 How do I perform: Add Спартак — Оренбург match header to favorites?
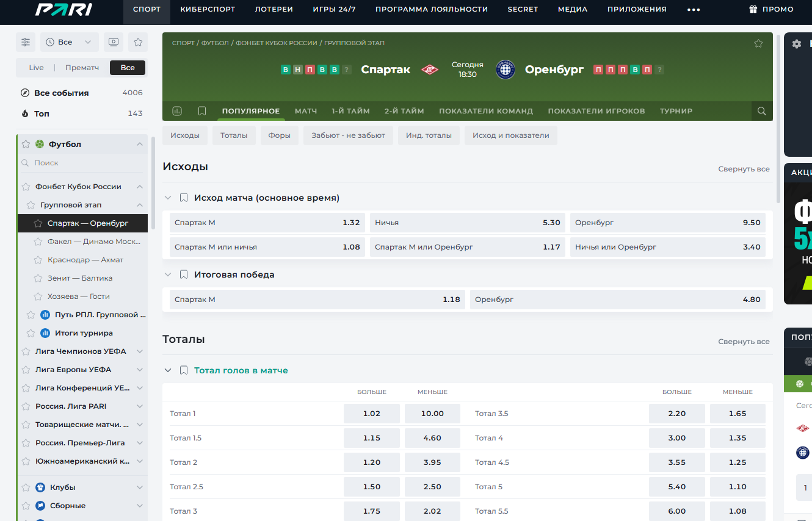click(x=758, y=43)
